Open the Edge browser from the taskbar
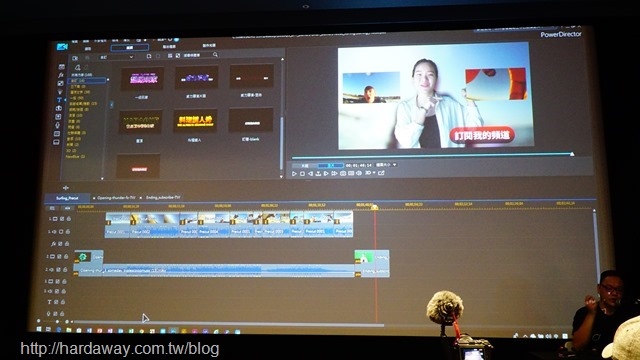 [x=59, y=329]
